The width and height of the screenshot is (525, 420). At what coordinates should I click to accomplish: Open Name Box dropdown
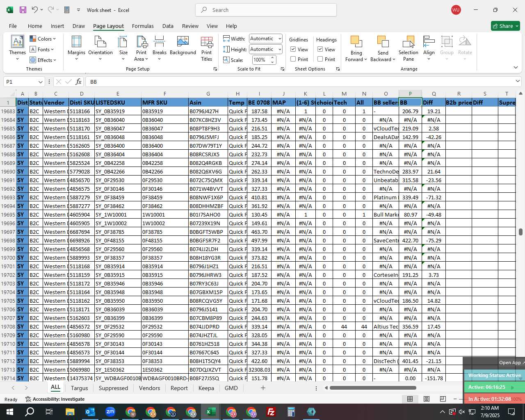click(40, 82)
